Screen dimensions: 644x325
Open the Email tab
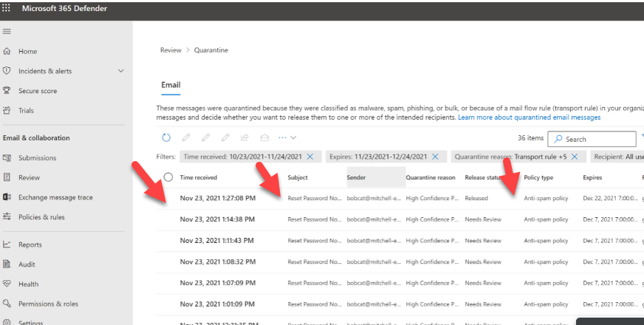tap(171, 85)
